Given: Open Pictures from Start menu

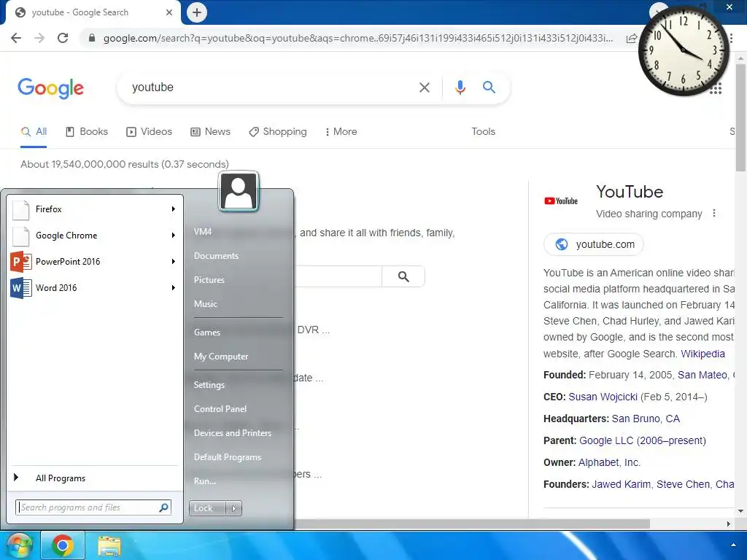Looking at the screenshot, I should pyautogui.click(x=209, y=280).
